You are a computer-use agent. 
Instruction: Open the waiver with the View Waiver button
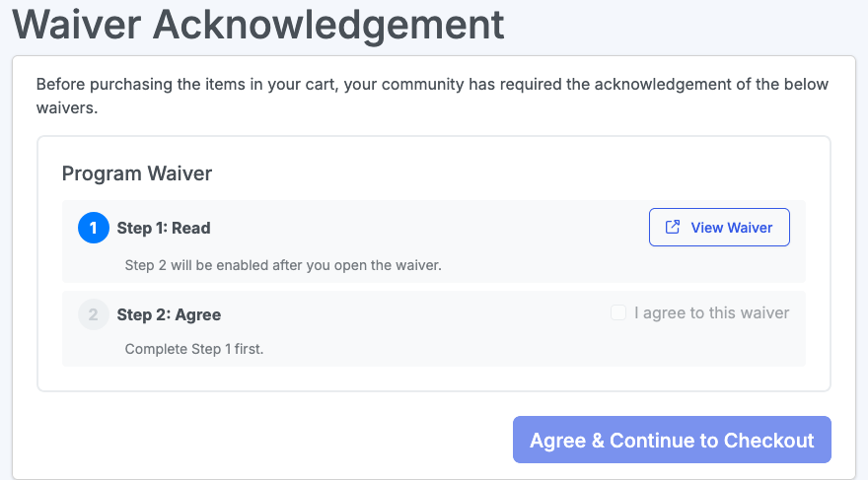(x=719, y=228)
